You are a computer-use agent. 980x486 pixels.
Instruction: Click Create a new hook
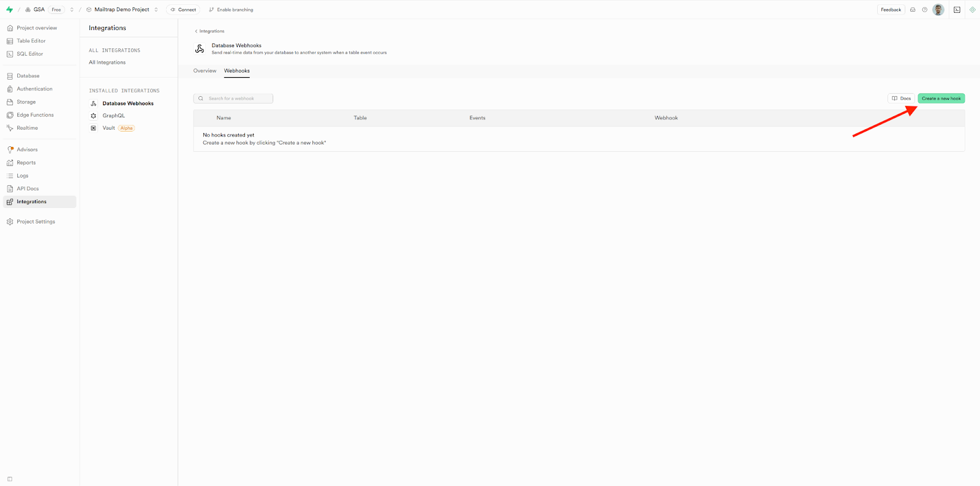(x=941, y=99)
